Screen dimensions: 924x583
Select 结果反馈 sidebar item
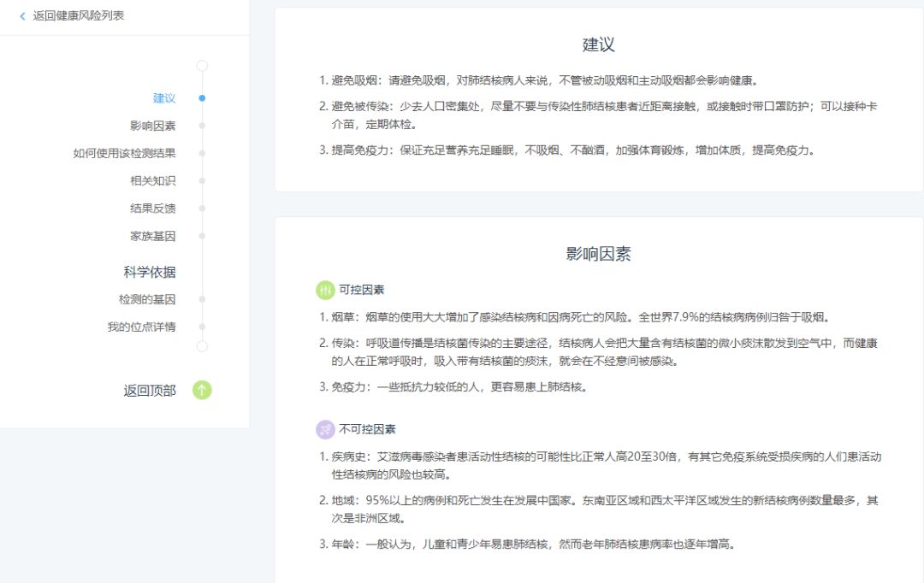152,209
